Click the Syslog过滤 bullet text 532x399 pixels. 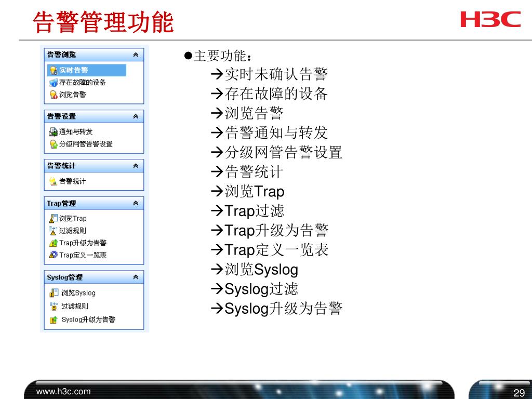261,289
